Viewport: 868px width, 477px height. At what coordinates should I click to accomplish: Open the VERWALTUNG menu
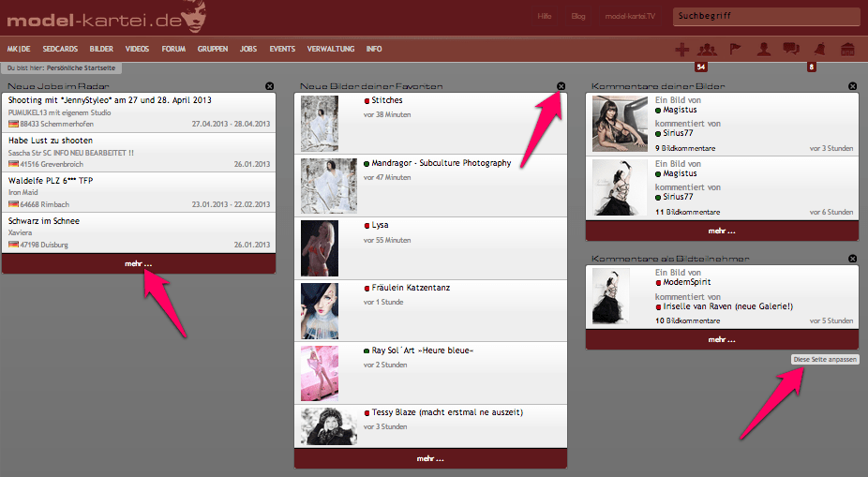[331, 49]
